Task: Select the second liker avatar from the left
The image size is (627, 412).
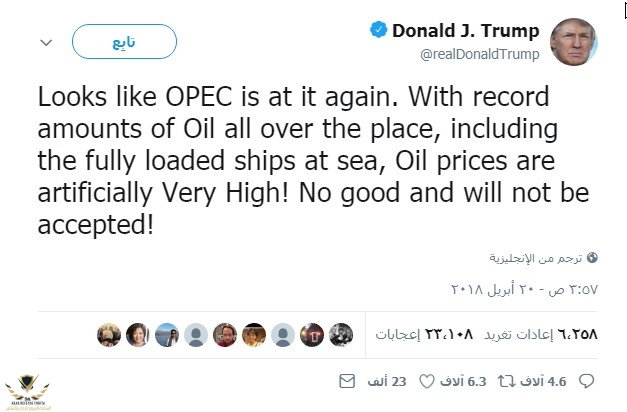Action: (x=138, y=335)
